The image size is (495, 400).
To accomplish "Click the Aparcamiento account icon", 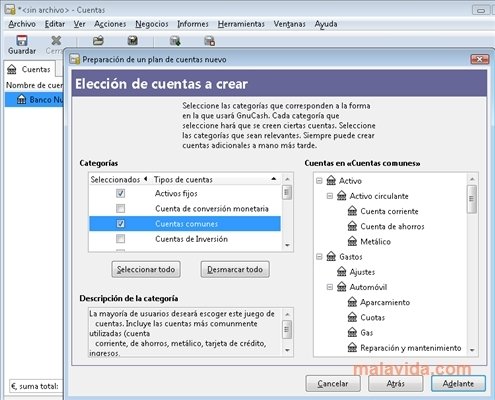I will tap(352, 302).
